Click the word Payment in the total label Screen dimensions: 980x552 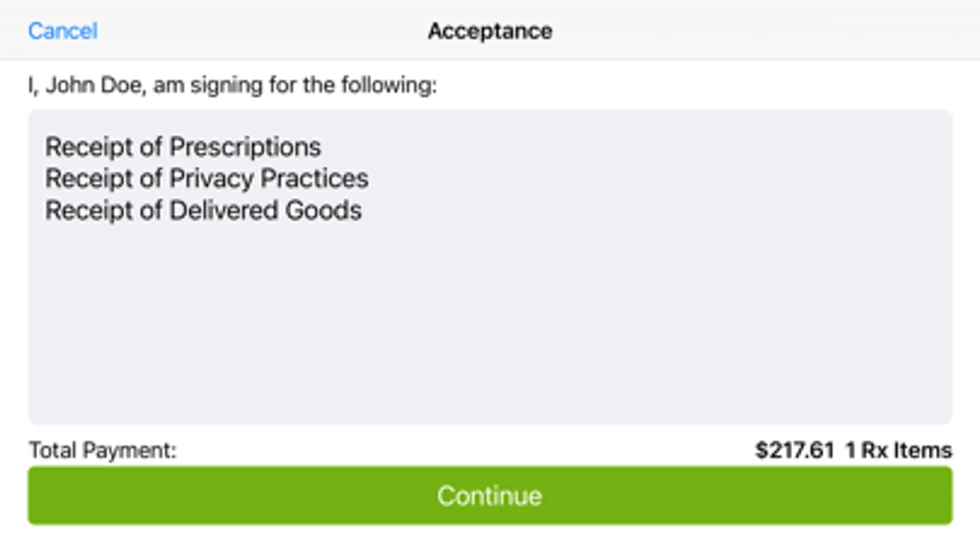tap(129, 450)
